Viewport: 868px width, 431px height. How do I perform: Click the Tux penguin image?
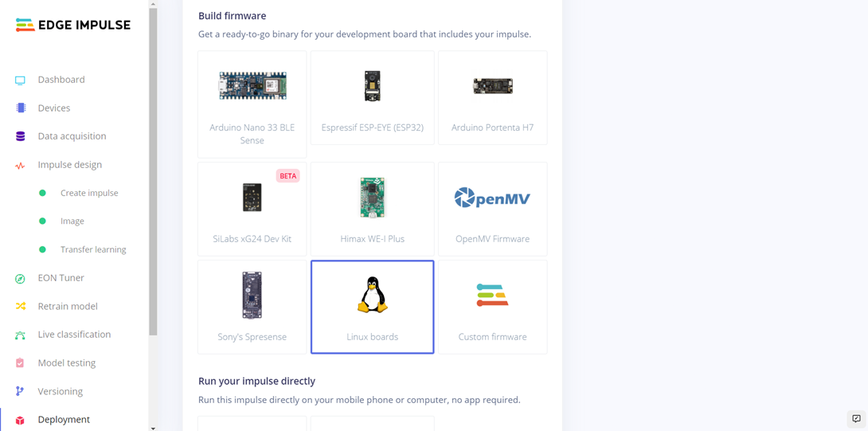pyautogui.click(x=372, y=295)
